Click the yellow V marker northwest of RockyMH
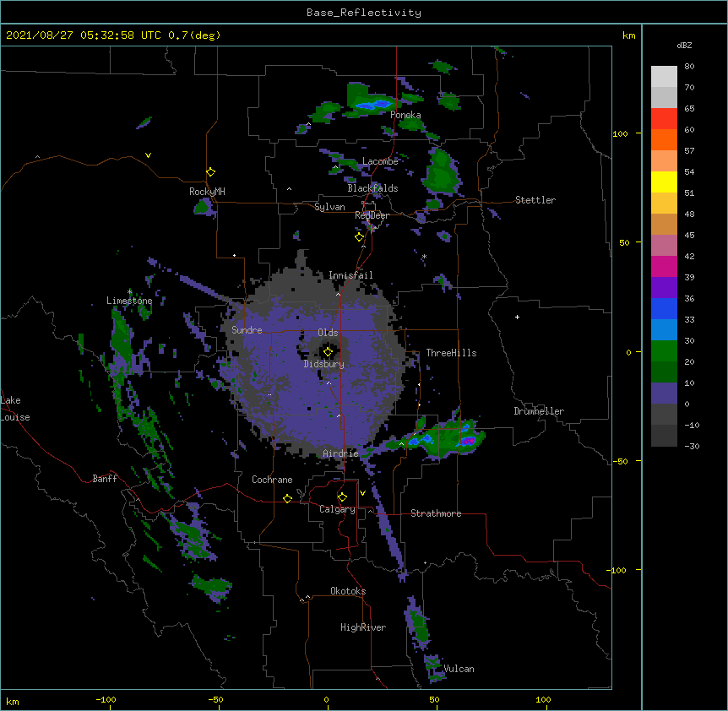The height and width of the screenshot is (711, 728). 148,155
